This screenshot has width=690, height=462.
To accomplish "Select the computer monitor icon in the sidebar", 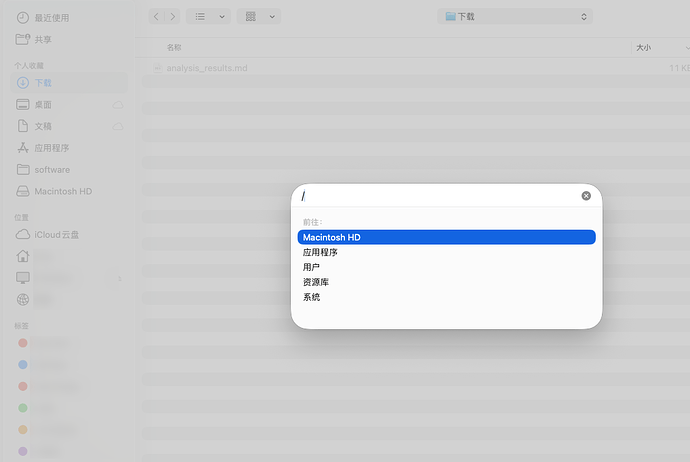I will click(23, 278).
